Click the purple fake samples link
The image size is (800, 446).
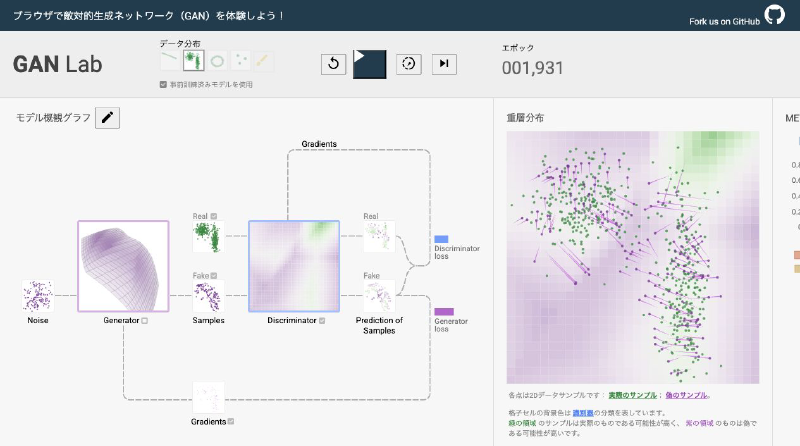tap(686, 395)
